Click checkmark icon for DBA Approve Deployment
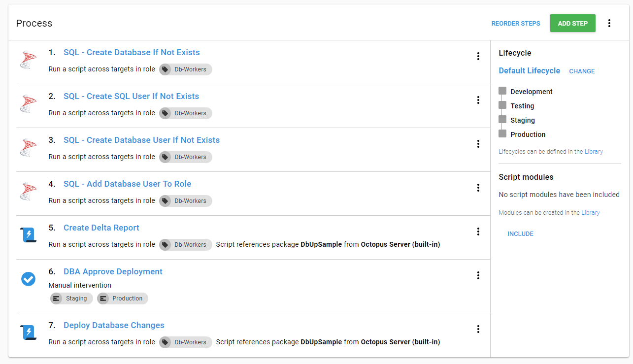This screenshot has width=633, height=364. [29, 279]
